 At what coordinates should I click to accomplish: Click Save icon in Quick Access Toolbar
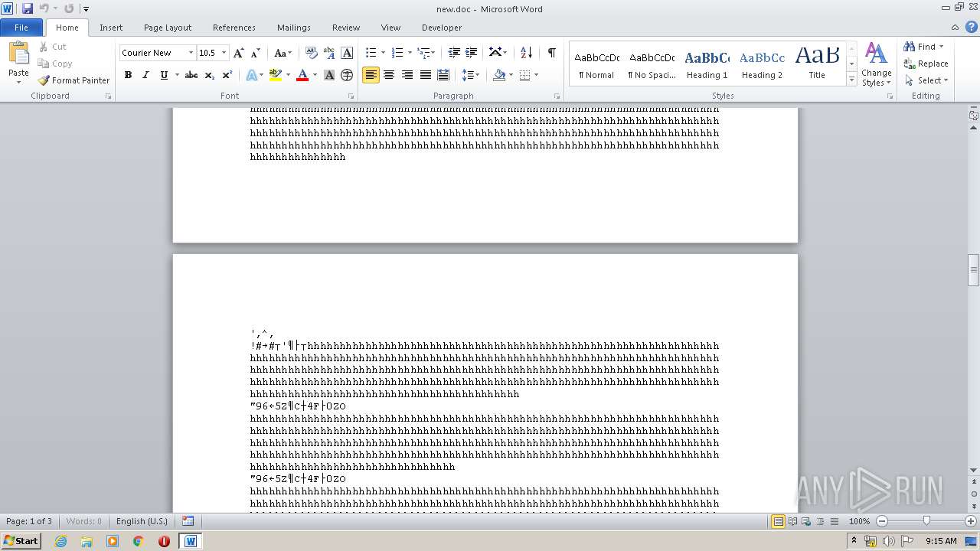[x=28, y=8]
